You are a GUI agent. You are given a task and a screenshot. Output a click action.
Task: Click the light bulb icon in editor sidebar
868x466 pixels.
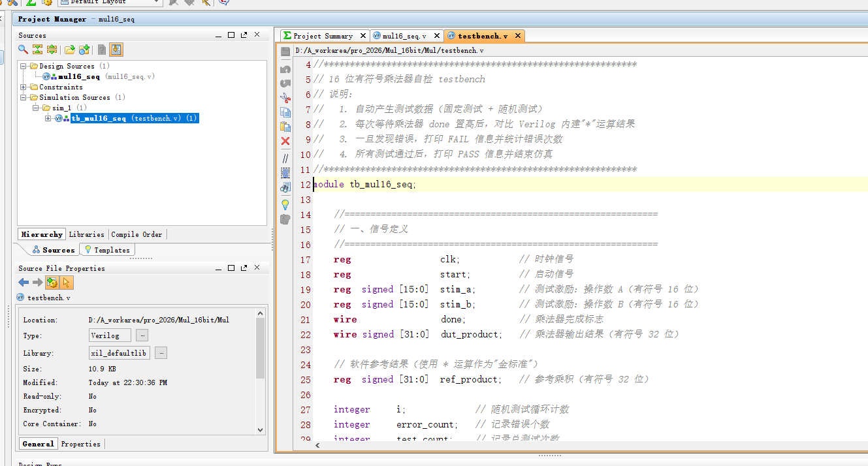click(285, 204)
